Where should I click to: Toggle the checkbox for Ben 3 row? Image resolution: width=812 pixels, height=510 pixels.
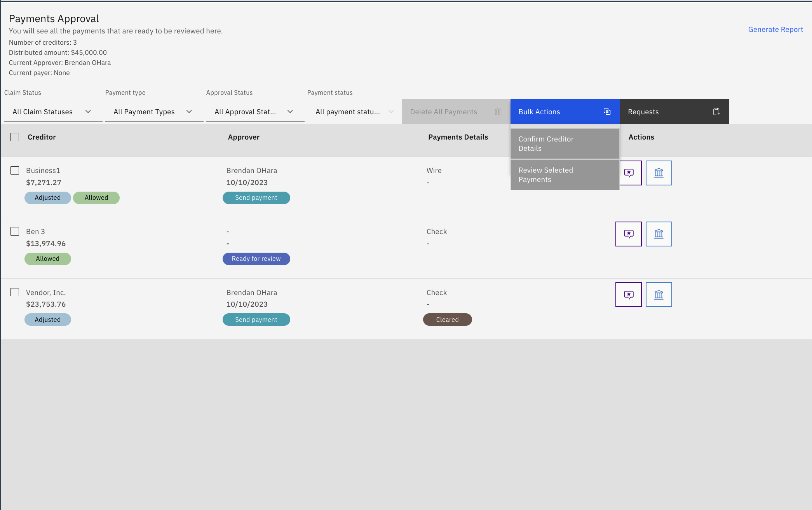tap(15, 232)
